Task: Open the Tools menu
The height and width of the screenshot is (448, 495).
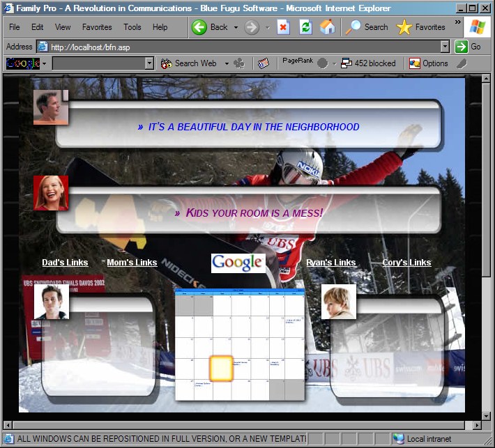Action: [132, 27]
